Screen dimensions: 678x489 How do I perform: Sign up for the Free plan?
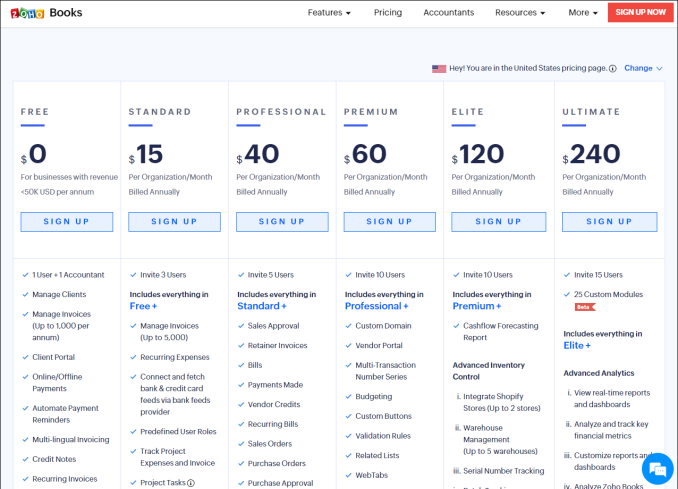pos(67,222)
